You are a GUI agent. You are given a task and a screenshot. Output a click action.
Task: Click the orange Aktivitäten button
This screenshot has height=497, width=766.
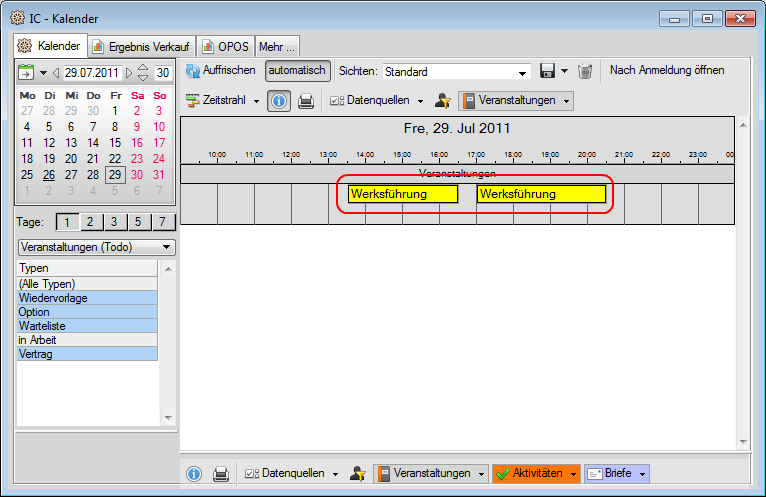[x=535, y=474]
